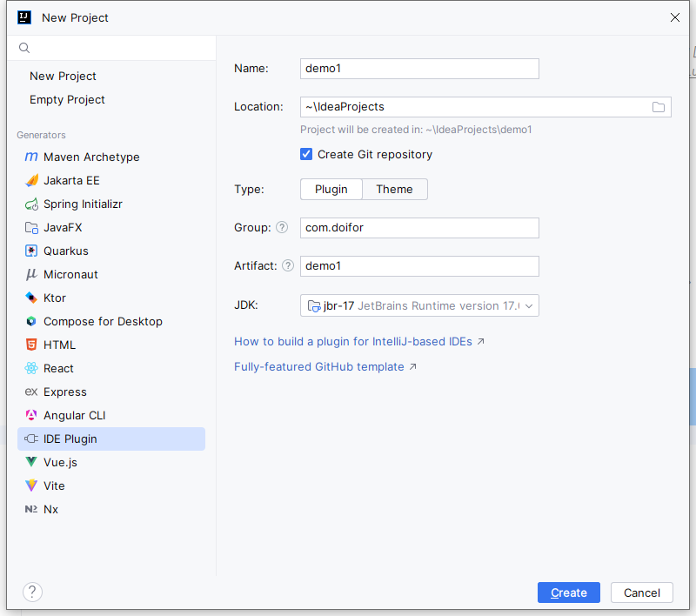Cancel the New Project dialog
Viewport: 696px width, 616px height.
(642, 593)
